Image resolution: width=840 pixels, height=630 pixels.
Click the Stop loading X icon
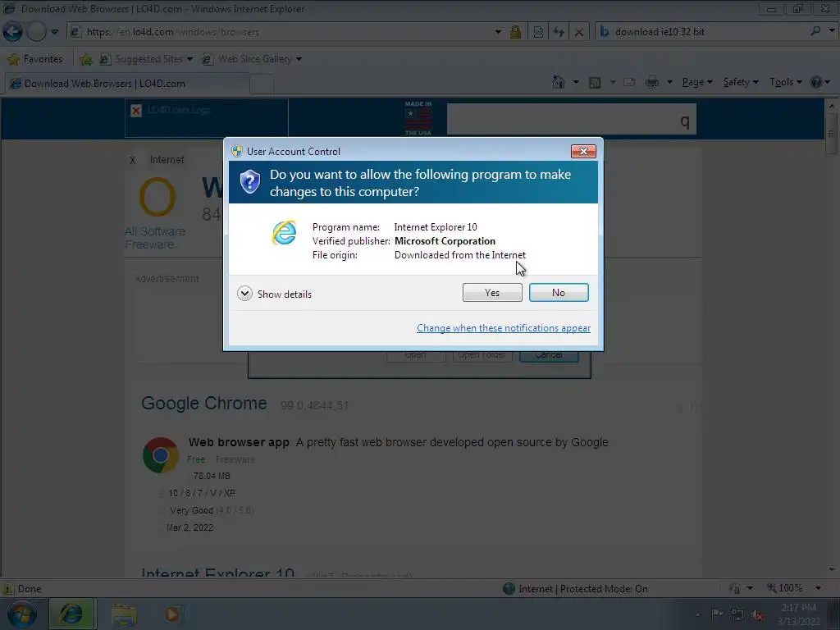(579, 32)
